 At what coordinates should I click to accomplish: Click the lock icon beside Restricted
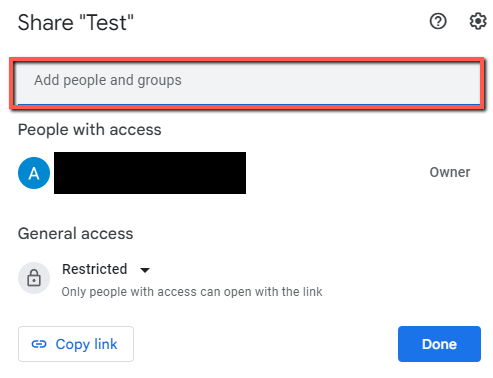34,278
